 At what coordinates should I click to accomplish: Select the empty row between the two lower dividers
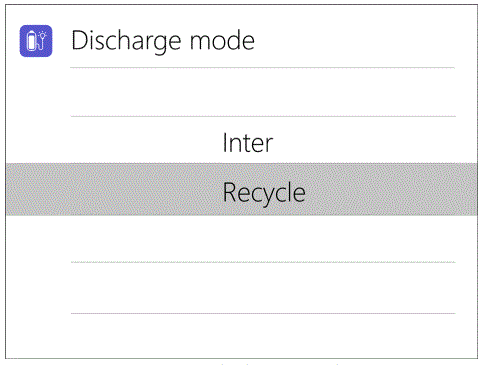(263, 288)
